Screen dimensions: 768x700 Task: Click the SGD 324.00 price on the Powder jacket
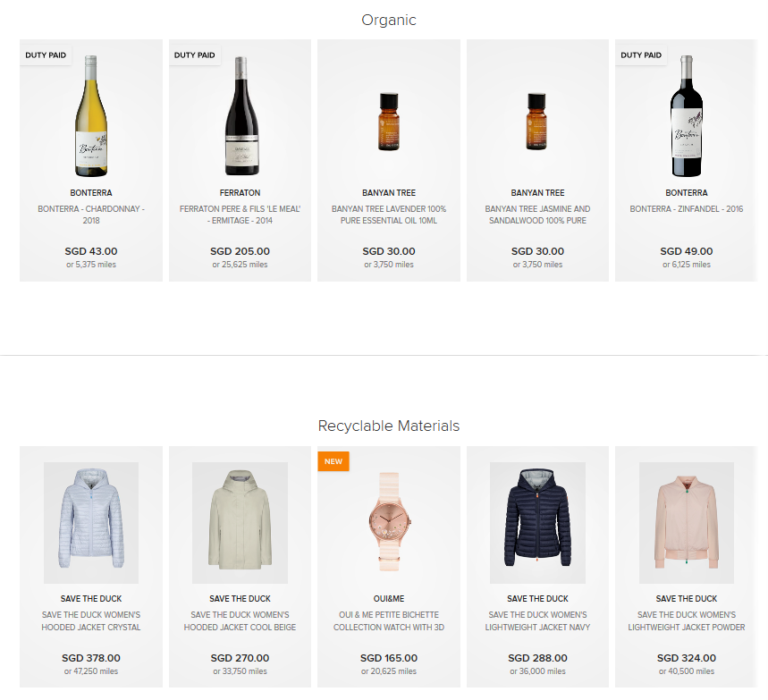686,658
